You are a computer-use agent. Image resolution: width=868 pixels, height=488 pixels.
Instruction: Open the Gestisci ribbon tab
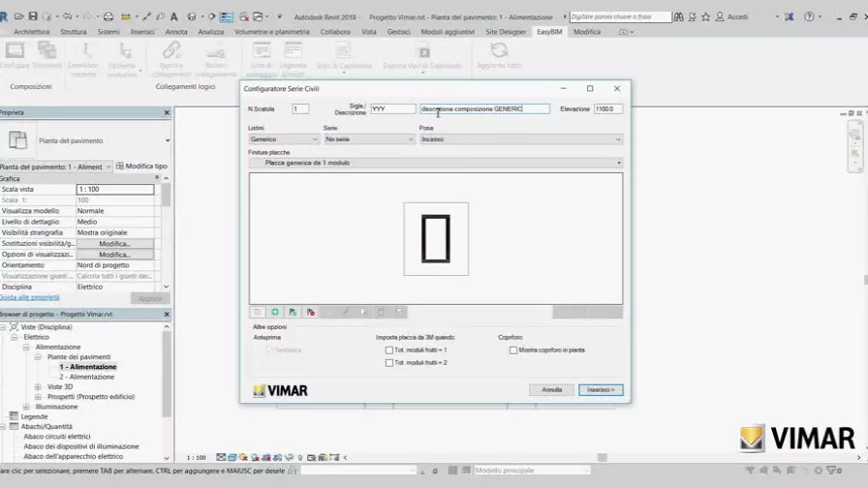click(x=398, y=32)
